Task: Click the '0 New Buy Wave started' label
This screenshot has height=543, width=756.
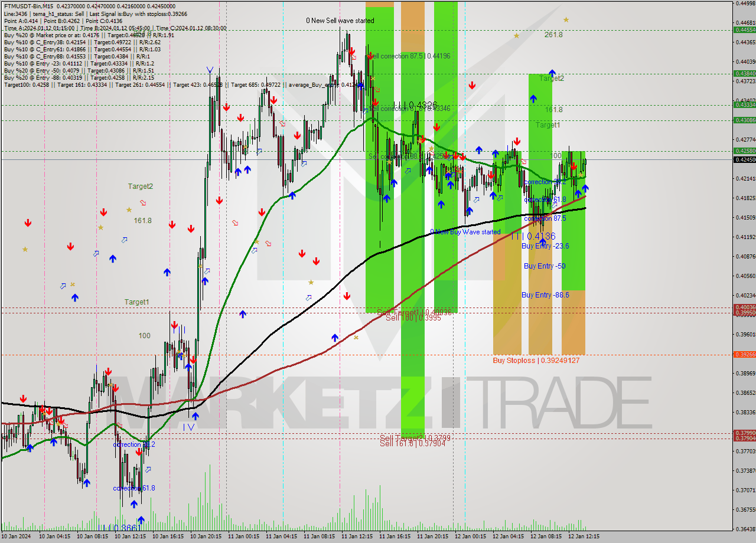Action: [x=465, y=232]
